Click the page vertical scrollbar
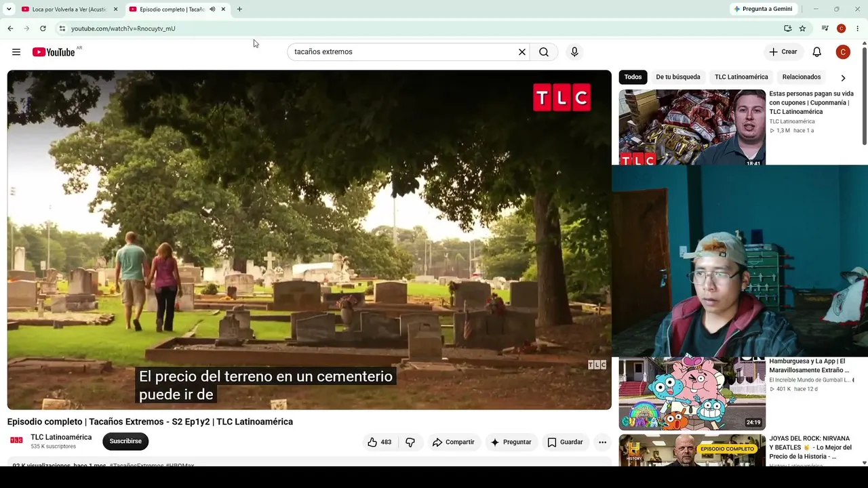 (x=864, y=95)
